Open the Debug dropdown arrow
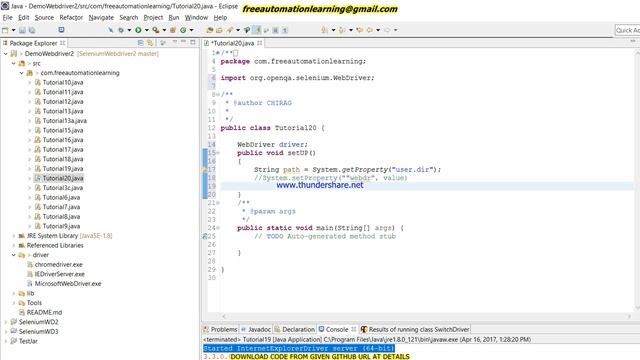This screenshot has height=360, width=640. click(x=129, y=30)
